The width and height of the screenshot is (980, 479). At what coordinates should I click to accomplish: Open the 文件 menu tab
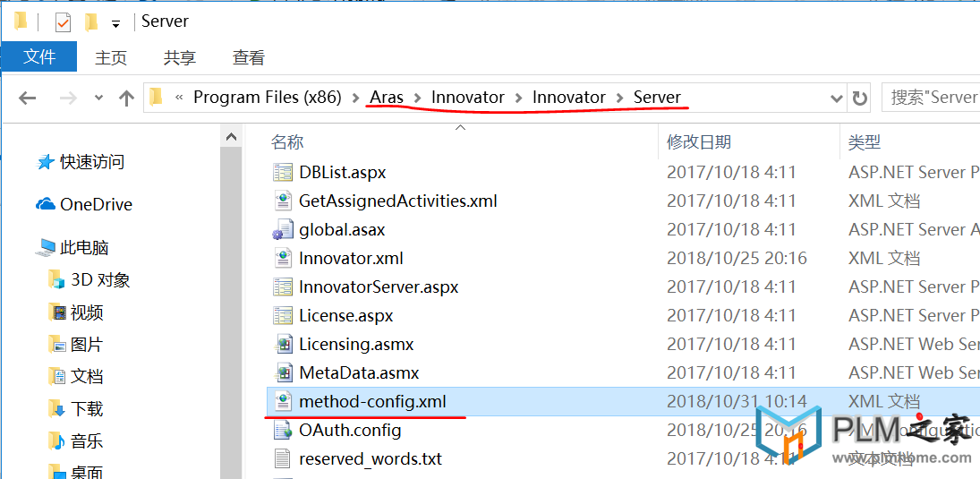pos(39,57)
